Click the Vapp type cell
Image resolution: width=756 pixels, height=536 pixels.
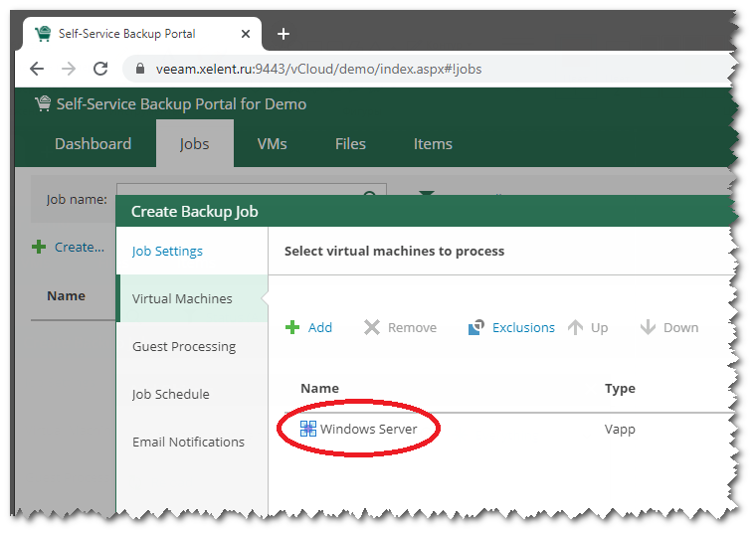(620, 429)
